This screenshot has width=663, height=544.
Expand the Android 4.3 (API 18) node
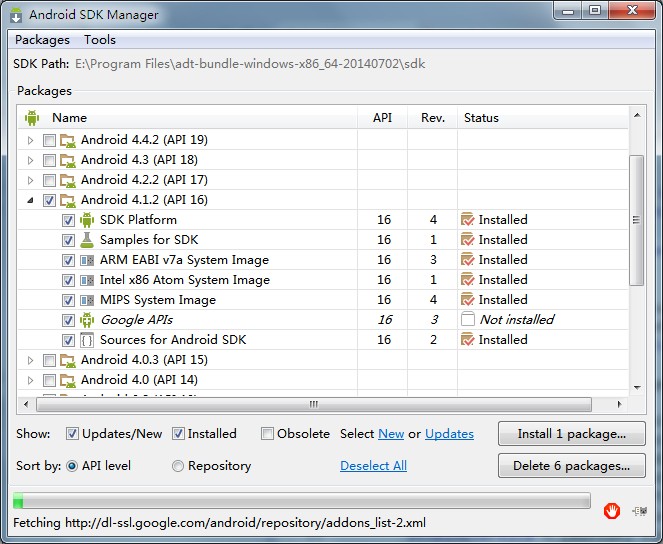point(30,160)
